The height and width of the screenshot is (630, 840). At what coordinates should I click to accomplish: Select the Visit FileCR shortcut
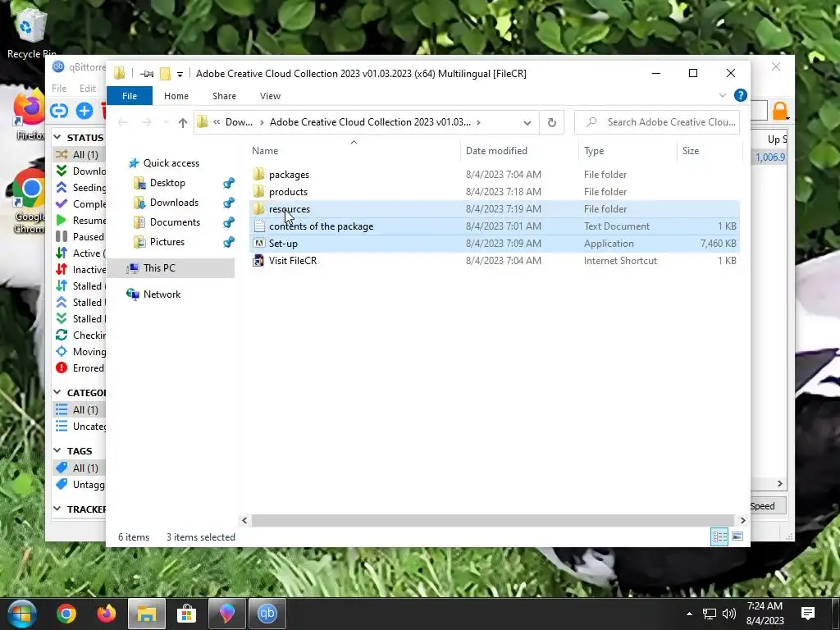pyautogui.click(x=293, y=260)
